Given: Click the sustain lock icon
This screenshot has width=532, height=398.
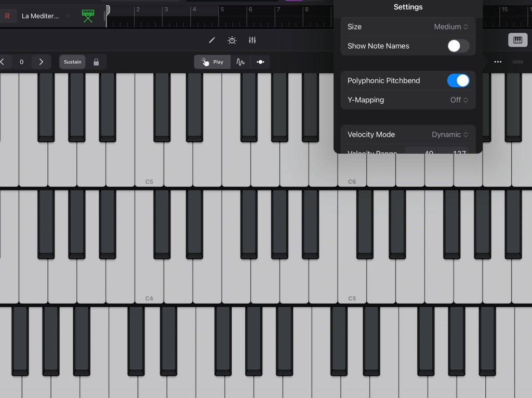Looking at the screenshot, I should [96, 62].
